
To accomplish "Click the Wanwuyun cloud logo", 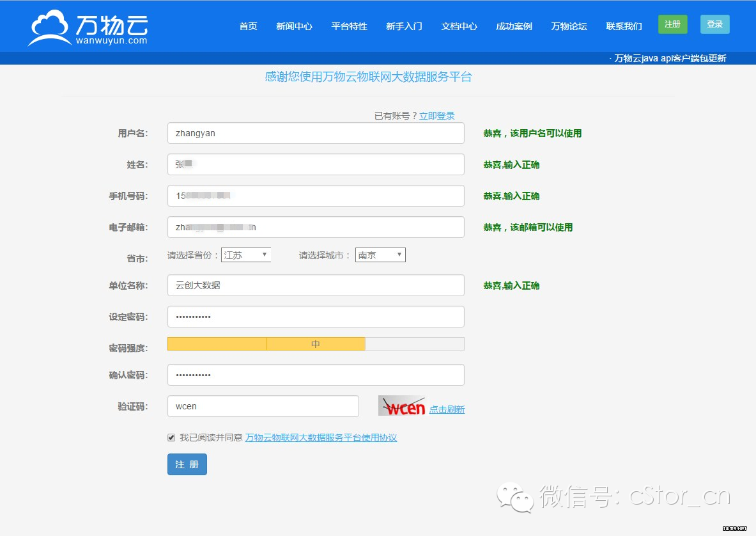I will [x=88, y=28].
